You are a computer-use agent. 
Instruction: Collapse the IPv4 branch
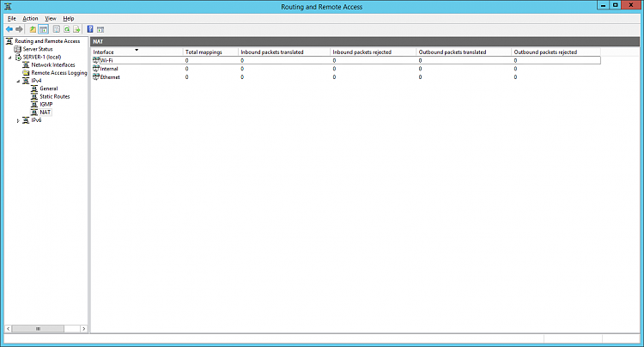[18, 81]
